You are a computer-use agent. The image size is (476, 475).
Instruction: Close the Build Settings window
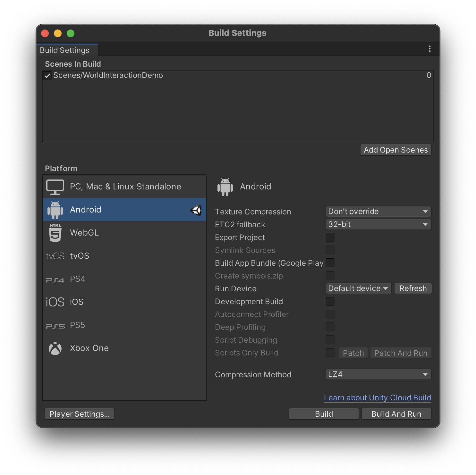45,33
